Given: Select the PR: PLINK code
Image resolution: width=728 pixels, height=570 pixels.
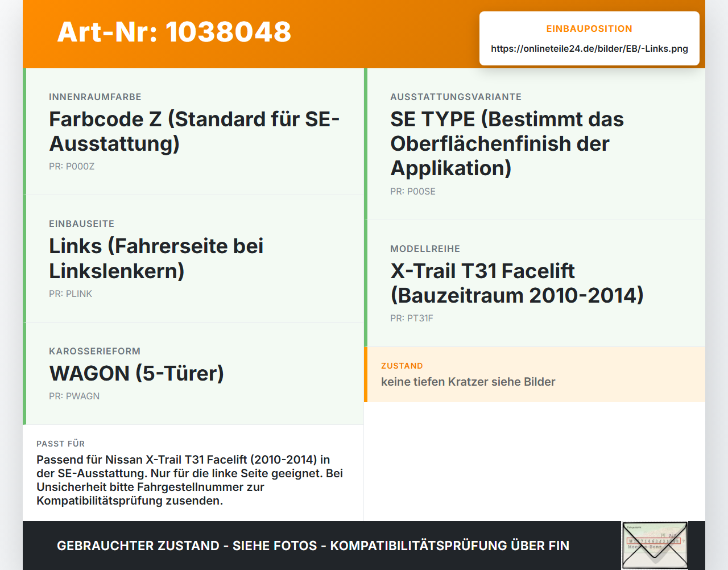Looking at the screenshot, I should (71, 294).
